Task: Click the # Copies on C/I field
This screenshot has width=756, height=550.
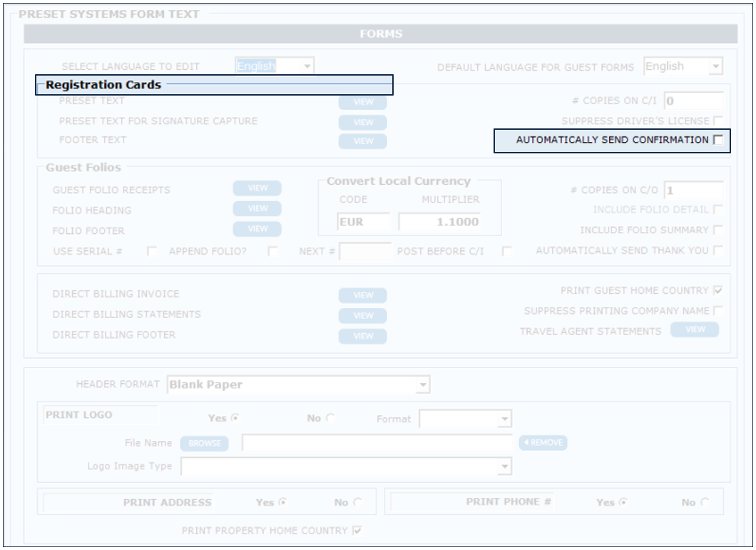Action: click(693, 101)
